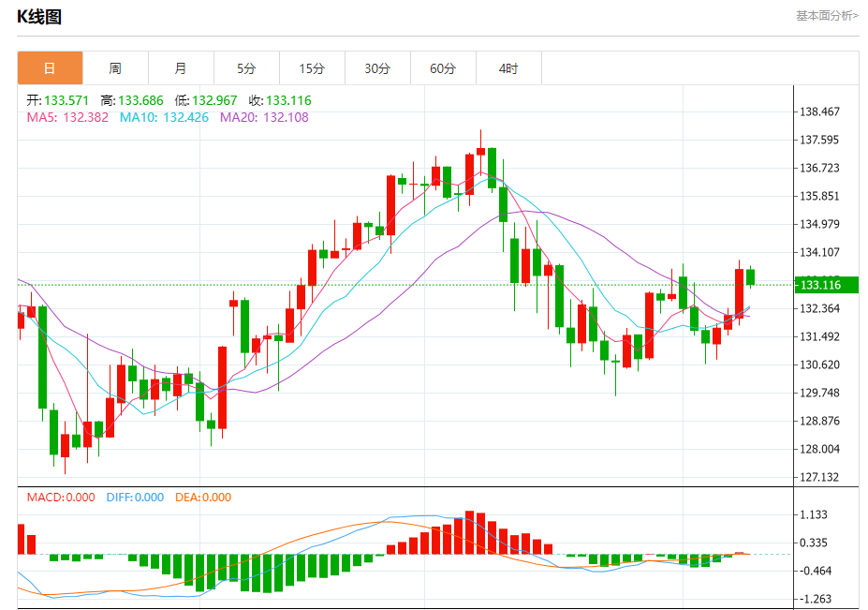The width and height of the screenshot is (868, 610).
Task: Open the 基本面分析 link
Action: (x=827, y=16)
